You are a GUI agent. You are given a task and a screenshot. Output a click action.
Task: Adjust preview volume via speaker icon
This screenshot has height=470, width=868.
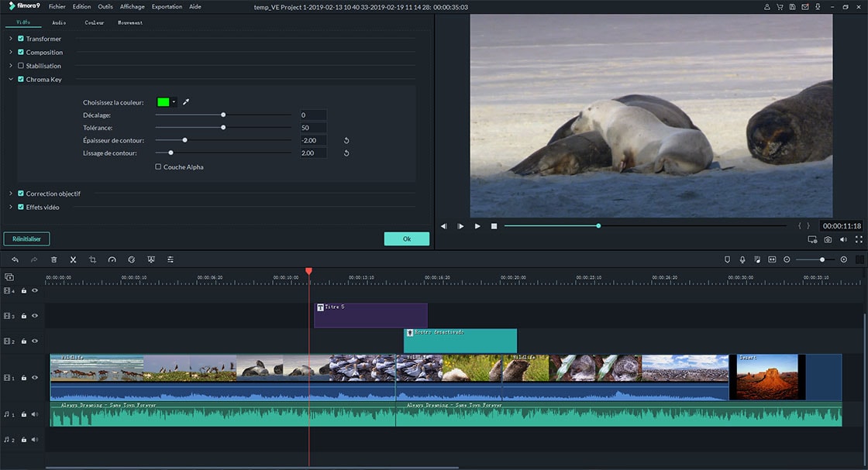pos(843,239)
